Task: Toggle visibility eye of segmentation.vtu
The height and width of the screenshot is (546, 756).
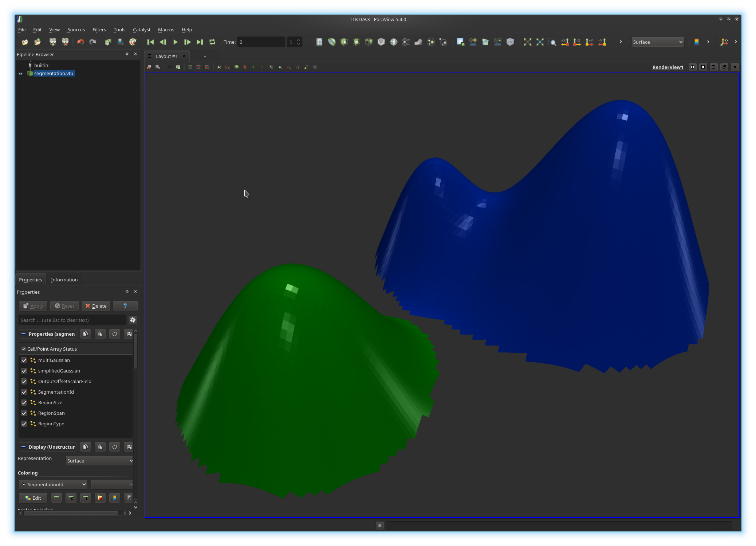Action: pyautogui.click(x=20, y=73)
